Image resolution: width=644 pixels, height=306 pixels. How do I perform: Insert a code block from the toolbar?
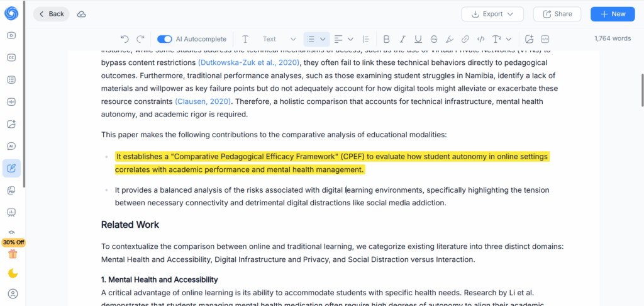click(x=545, y=39)
